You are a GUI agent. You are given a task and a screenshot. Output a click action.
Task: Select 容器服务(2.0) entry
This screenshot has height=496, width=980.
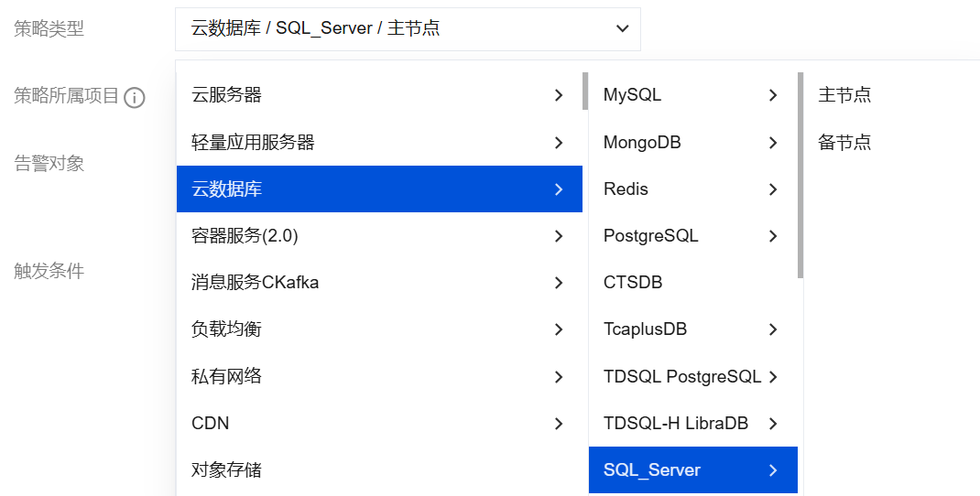click(379, 235)
